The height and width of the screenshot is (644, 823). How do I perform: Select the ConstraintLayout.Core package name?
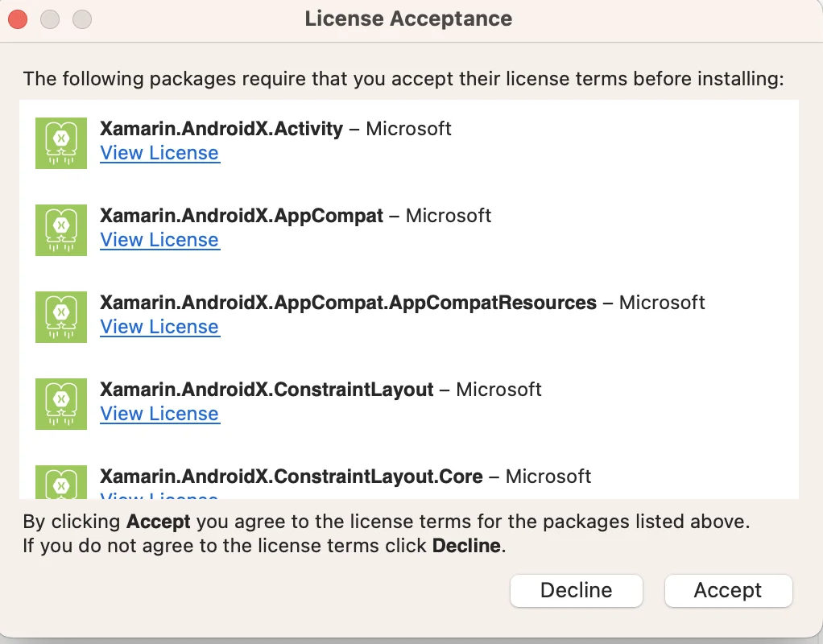tap(291, 477)
